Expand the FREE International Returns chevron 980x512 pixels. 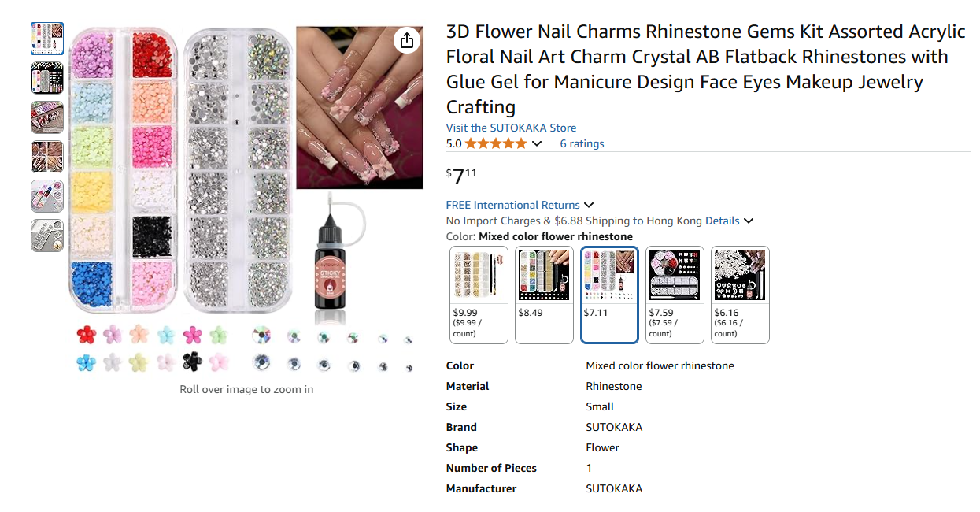pyautogui.click(x=587, y=205)
